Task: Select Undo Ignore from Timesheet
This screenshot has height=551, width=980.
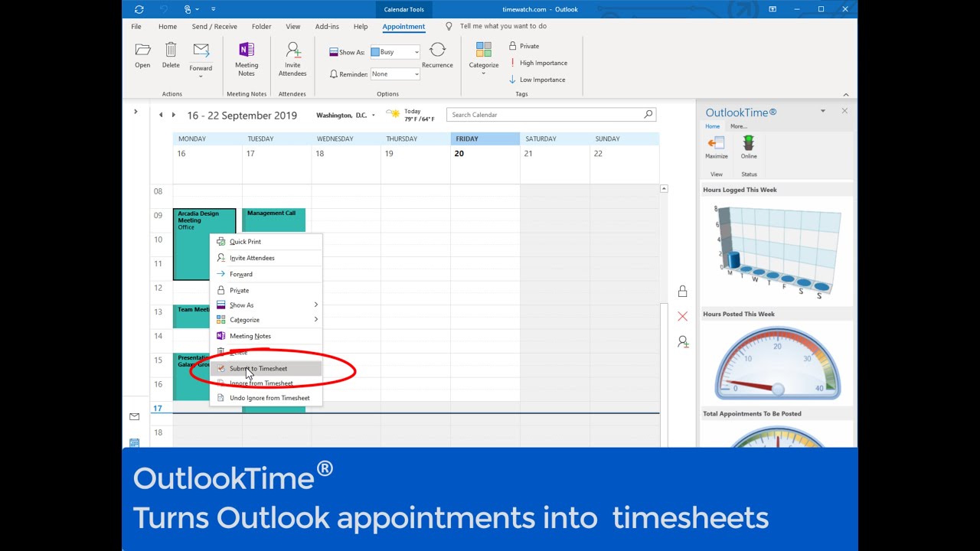Action: (x=266, y=398)
